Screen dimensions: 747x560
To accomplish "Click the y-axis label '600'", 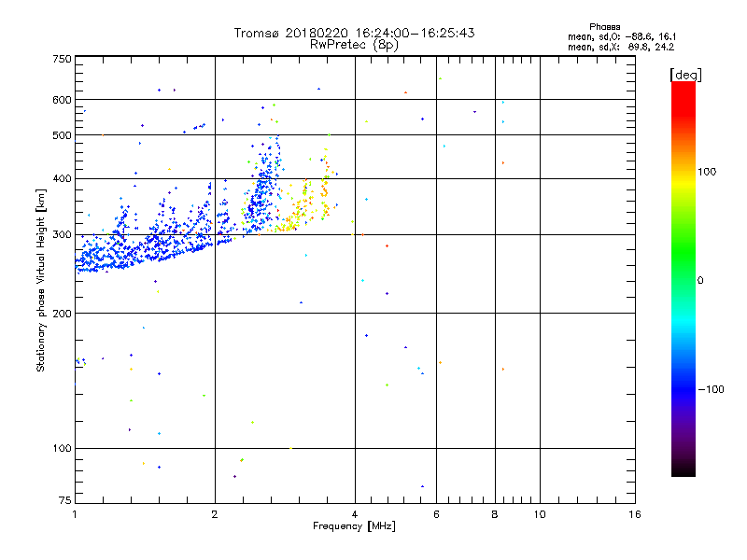I will pos(62,100).
